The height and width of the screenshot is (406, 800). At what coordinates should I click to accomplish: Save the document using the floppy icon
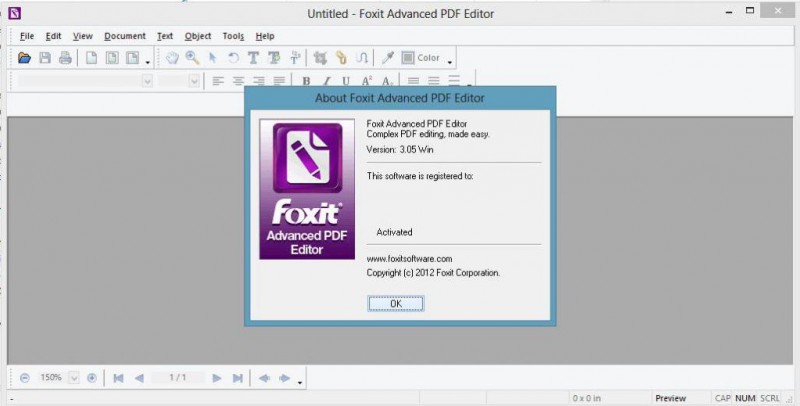[x=45, y=58]
